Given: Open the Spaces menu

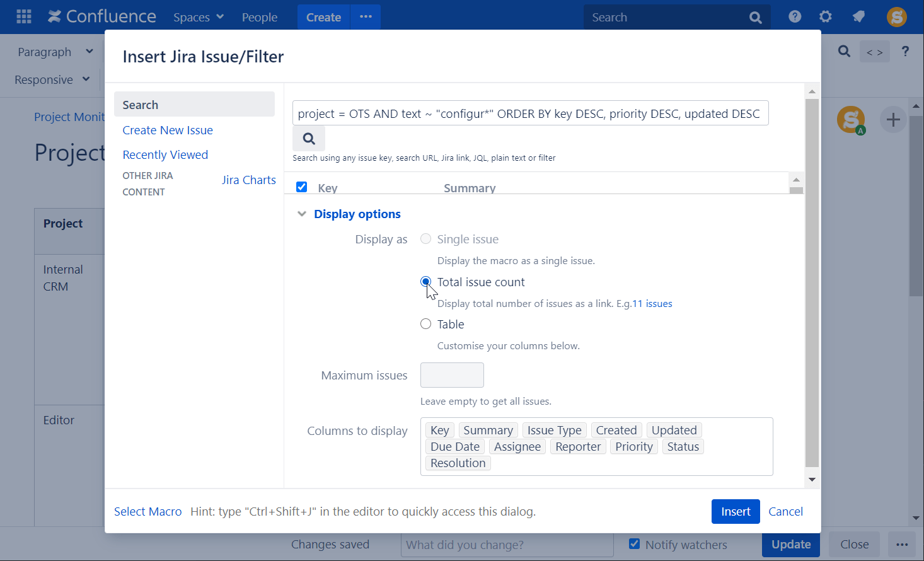Looking at the screenshot, I should pyautogui.click(x=198, y=17).
